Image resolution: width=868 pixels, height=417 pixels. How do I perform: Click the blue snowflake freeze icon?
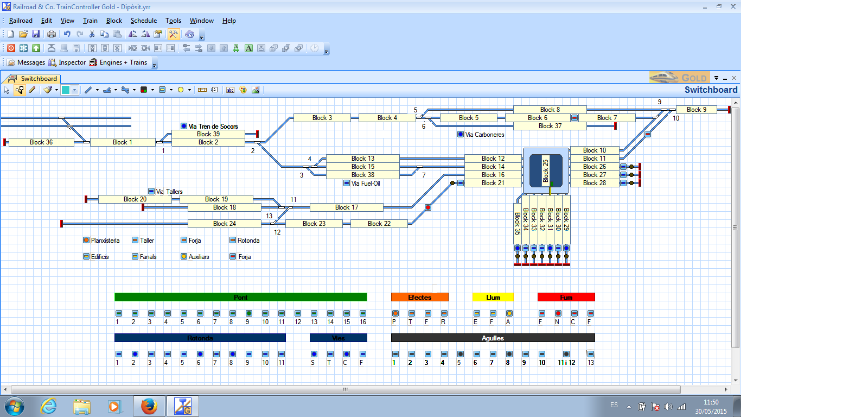click(x=23, y=48)
